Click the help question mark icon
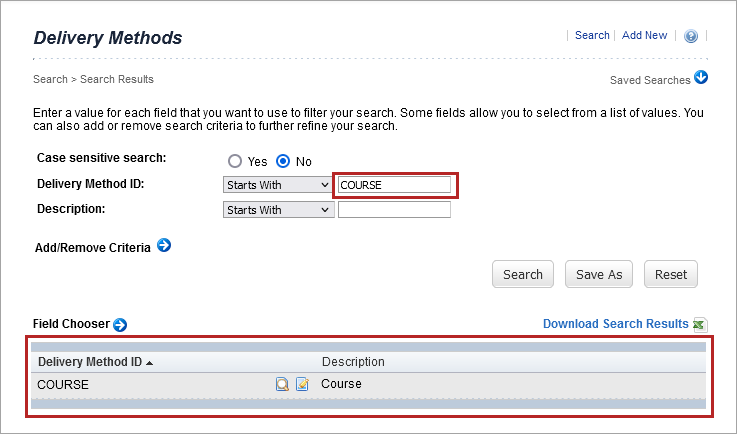 click(690, 36)
